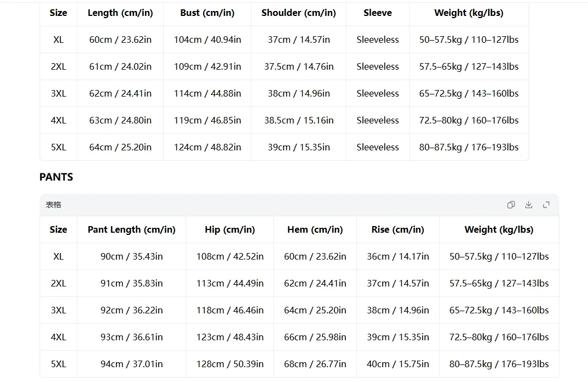This screenshot has width=588, height=382.
Task: Click the Rise (cm/in) header
Action: coord(398,229)
